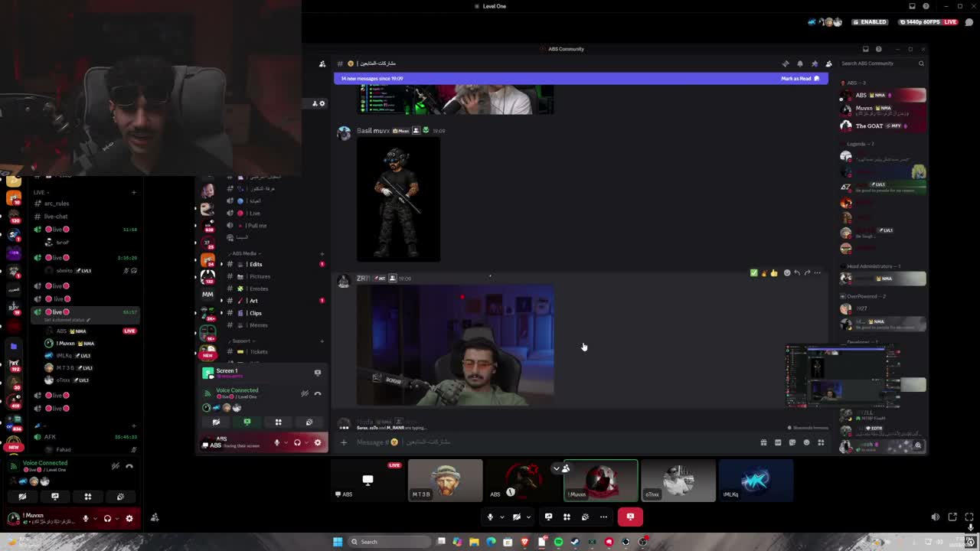Open Basil muvx soldier image attachment
This screenshot has width=980, height=551.
pos(398,200)
